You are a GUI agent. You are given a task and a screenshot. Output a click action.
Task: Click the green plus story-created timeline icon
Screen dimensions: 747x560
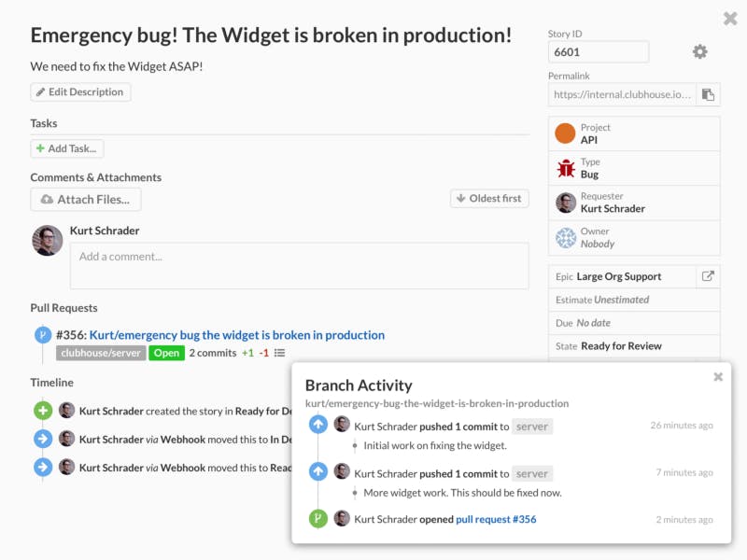point(43,411)
